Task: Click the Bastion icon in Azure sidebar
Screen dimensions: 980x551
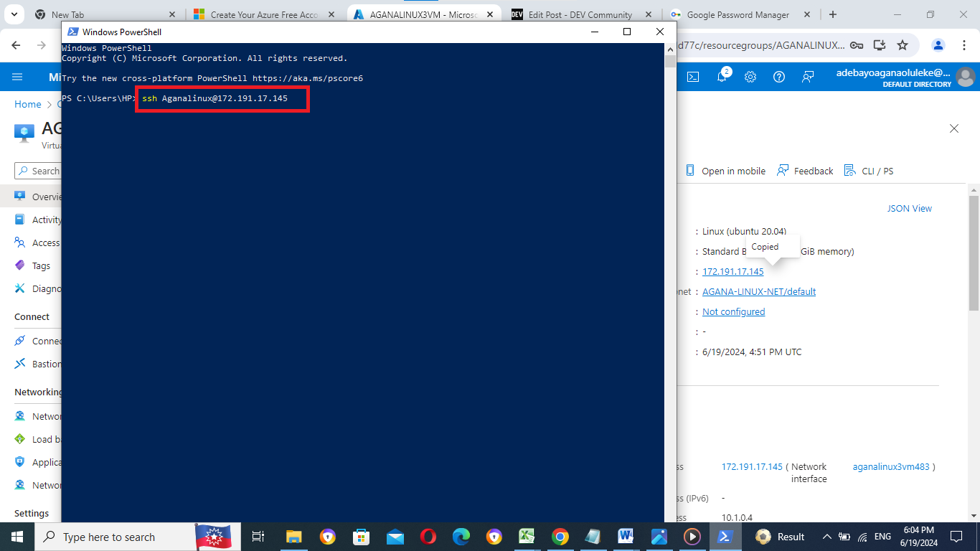Action: [20, 364]
